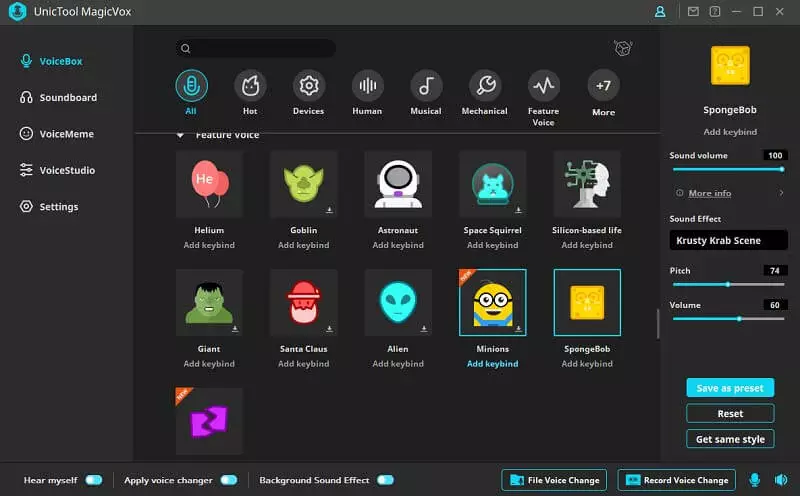Viewport: 800px width, 496px height.
Task: Expand the +7 More categories button
Action: coord(604,86)
